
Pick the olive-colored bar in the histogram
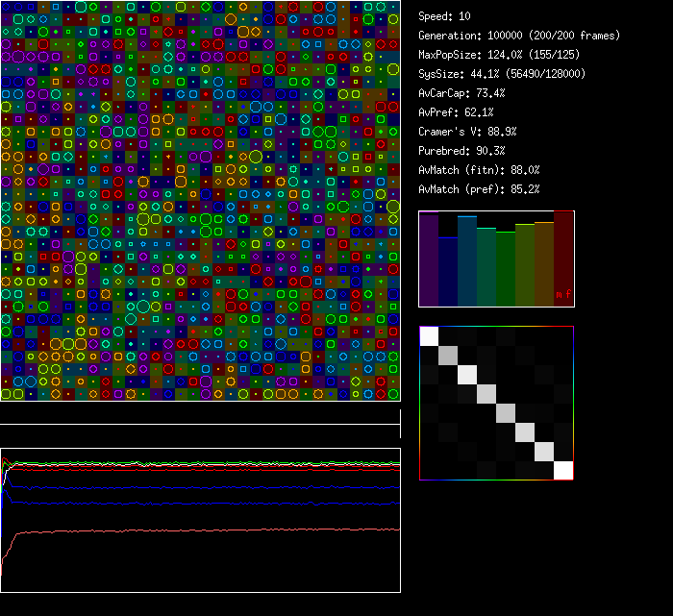coord(525,265)
